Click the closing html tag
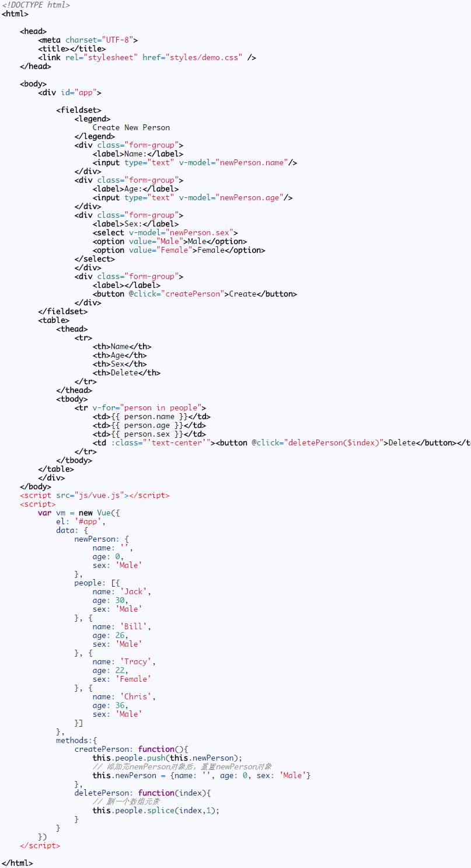This screenshot has height=868, width=471. coord(18,863)
